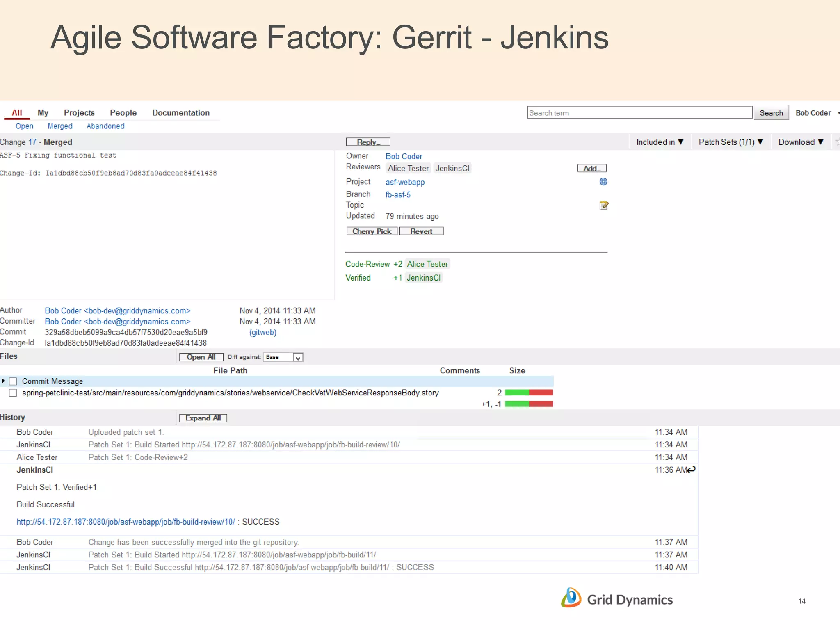Screen dimensions: 840x630
Task: Open owner Bob Coder link
Action: click(x=404, y=156)
